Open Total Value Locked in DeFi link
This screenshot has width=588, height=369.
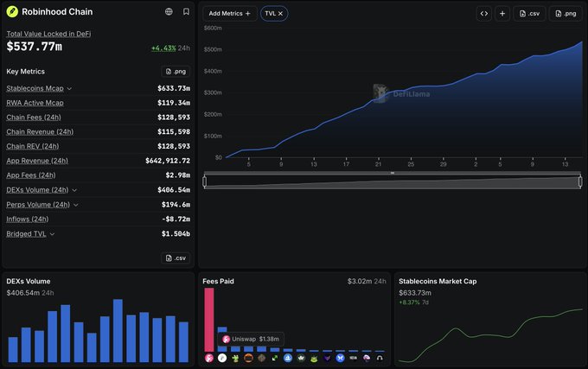48,34
